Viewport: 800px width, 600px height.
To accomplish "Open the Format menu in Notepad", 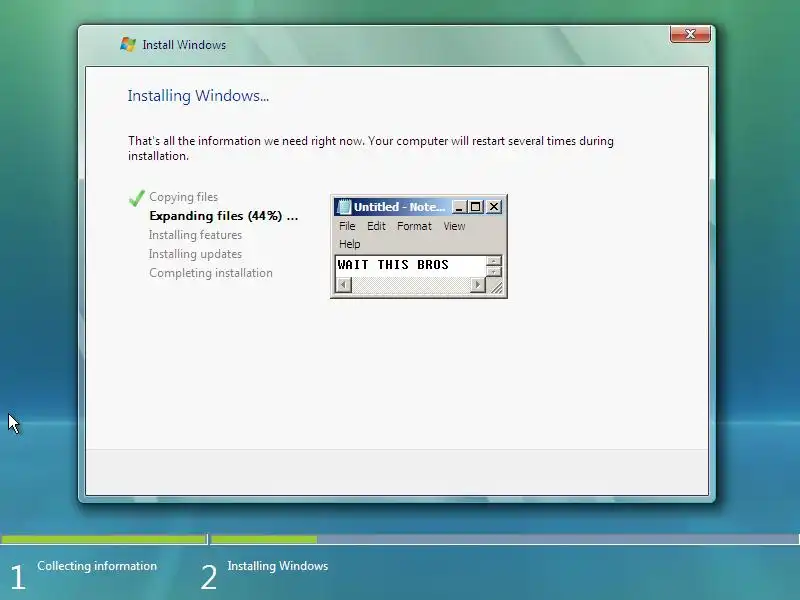I will click(x=414, y=226).
